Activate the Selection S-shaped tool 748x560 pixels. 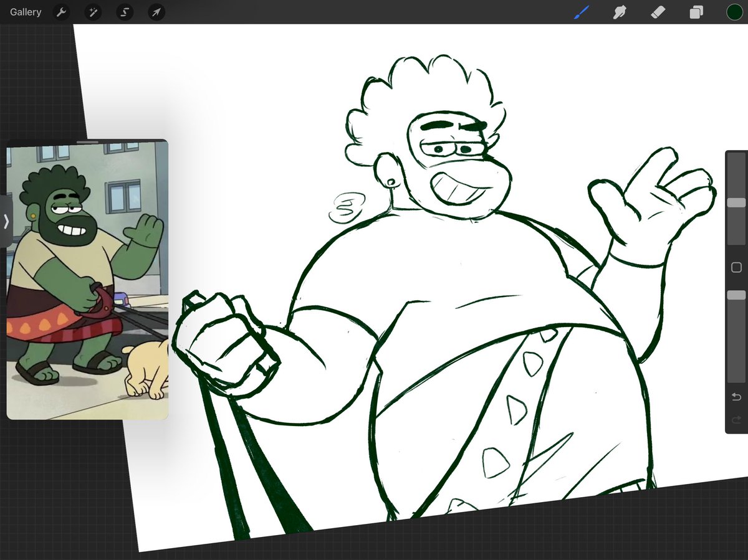tap(125, 12)
